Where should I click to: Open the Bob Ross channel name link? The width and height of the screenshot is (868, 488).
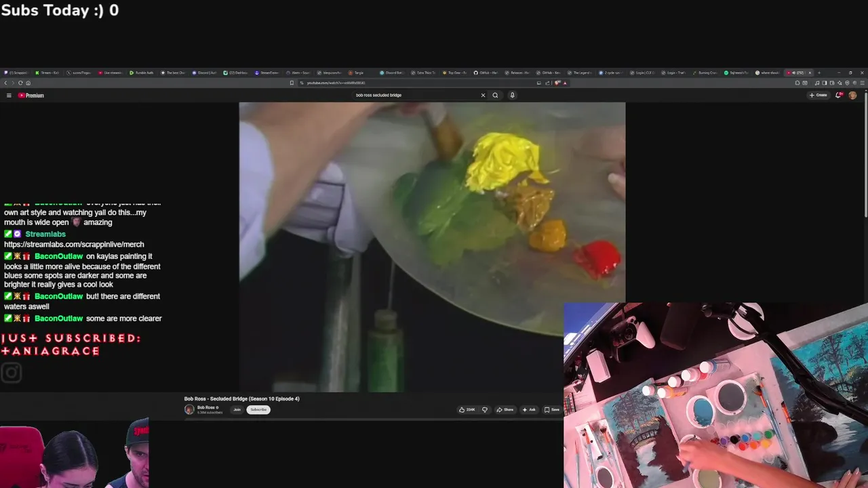206,407
